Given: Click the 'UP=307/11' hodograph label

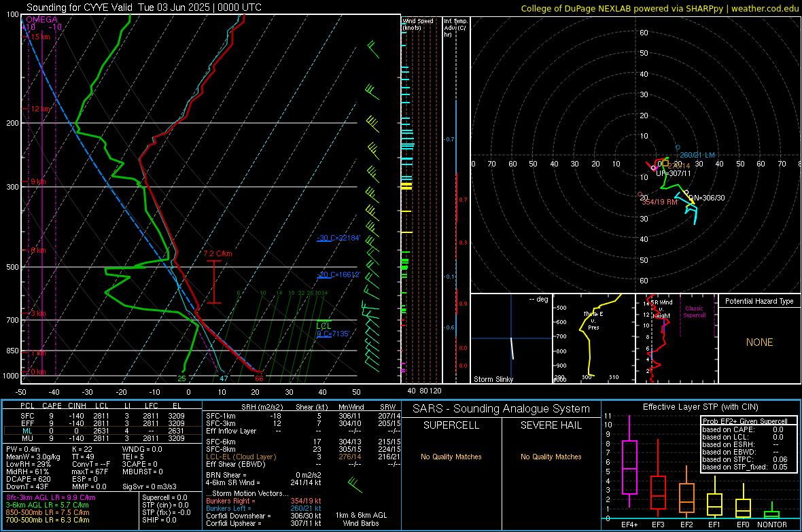Looking at the screenshot, I should (x=674, y=173).
